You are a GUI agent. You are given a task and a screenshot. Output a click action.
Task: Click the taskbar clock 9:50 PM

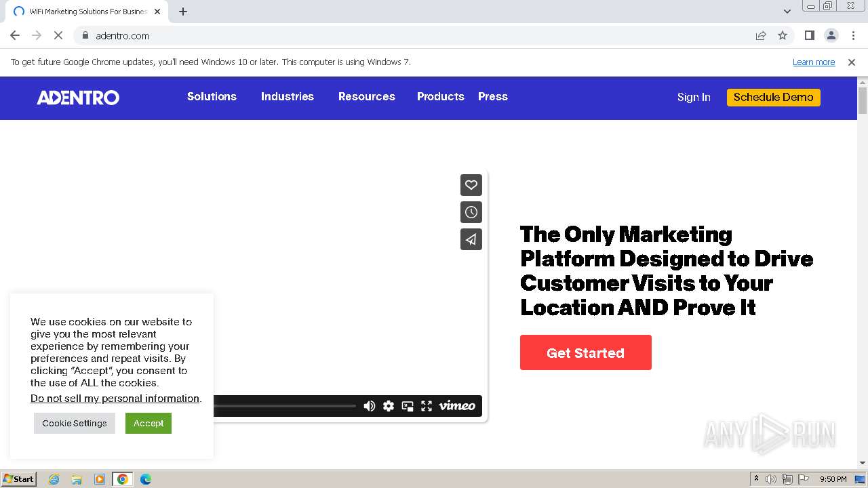point(833,479)
